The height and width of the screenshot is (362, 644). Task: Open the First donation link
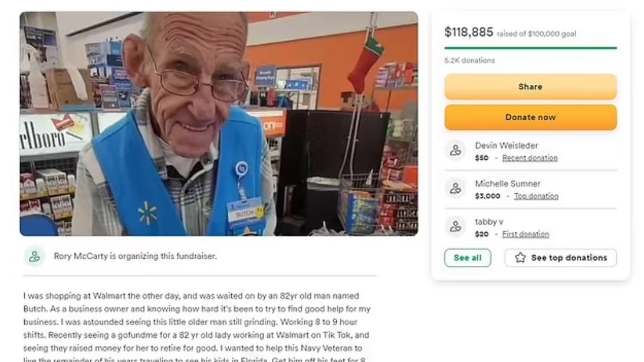click(x=525, y=234)
